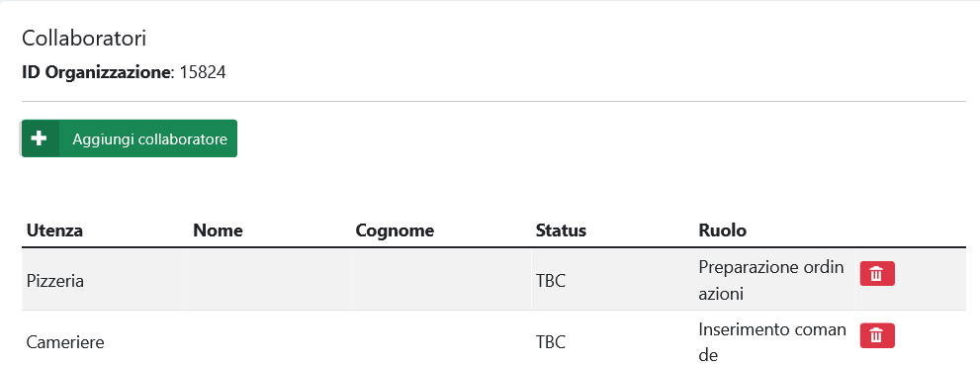Click the empty Nome cell in Pizzeria row
Image resolution: width=980 pixels, height=366 pixels.
(269, 280)
